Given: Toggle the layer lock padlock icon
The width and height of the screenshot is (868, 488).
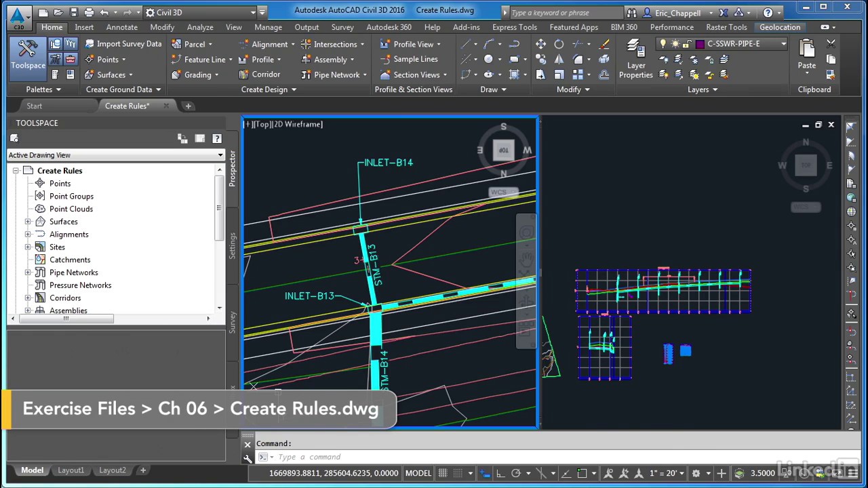Looking at the screenshot, I should 687,44.
